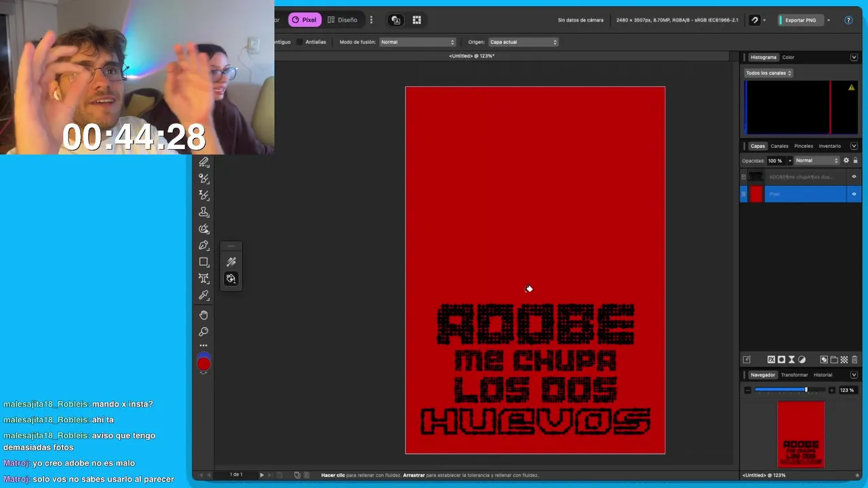Open the Historial tab

click(x=823, y=375)
